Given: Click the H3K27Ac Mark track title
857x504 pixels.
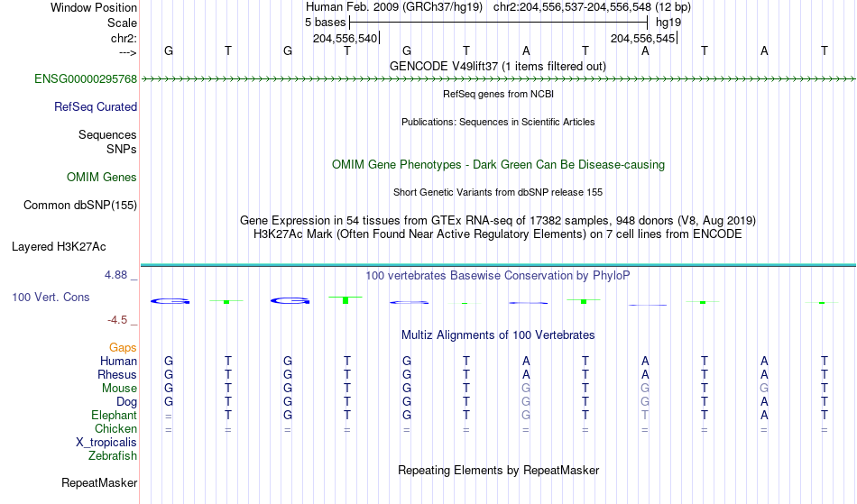Looking at the screenshot, I should 498,234.
